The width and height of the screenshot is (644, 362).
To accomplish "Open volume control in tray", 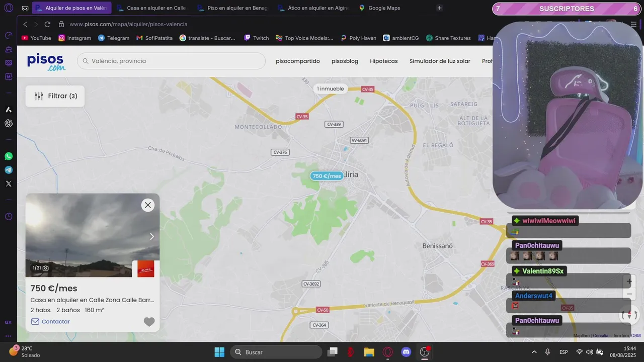I will (x=589, y=352).
